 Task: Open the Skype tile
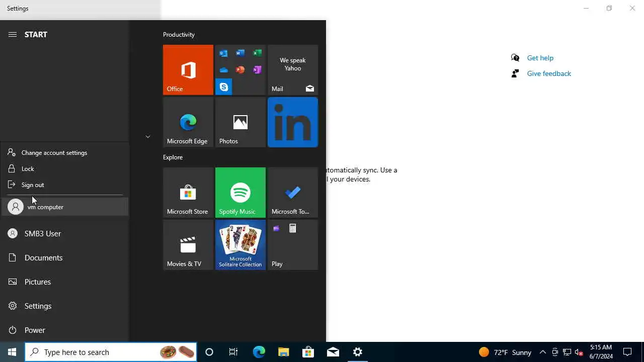[223, 87]
